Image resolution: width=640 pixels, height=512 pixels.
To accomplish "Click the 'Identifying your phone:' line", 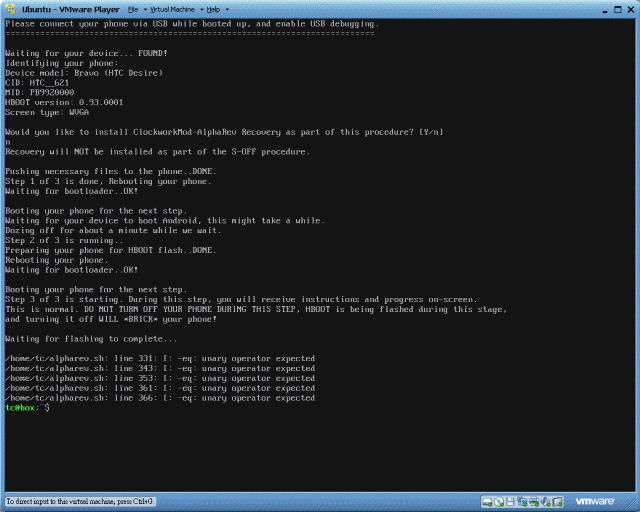I will [x=62, y=63].
